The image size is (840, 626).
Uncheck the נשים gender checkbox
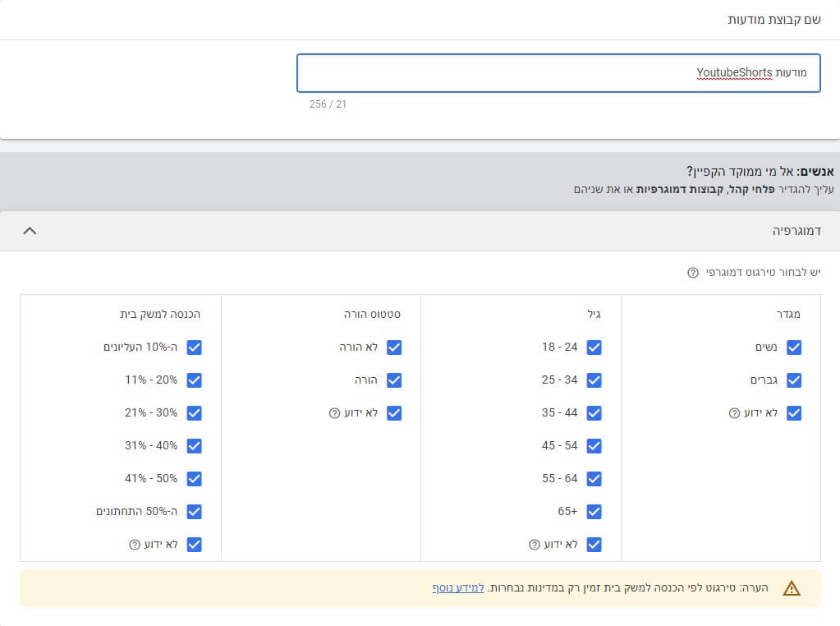click(793, 348)
